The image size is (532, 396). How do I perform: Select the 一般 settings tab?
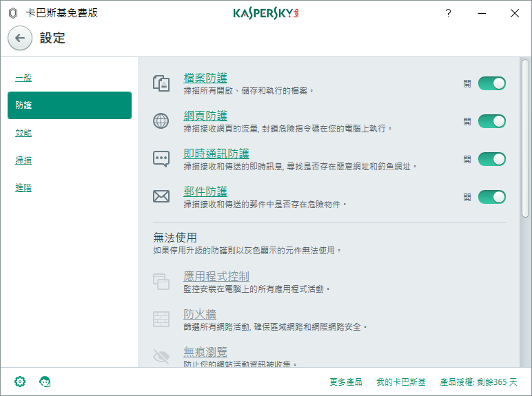click(23, 78)
